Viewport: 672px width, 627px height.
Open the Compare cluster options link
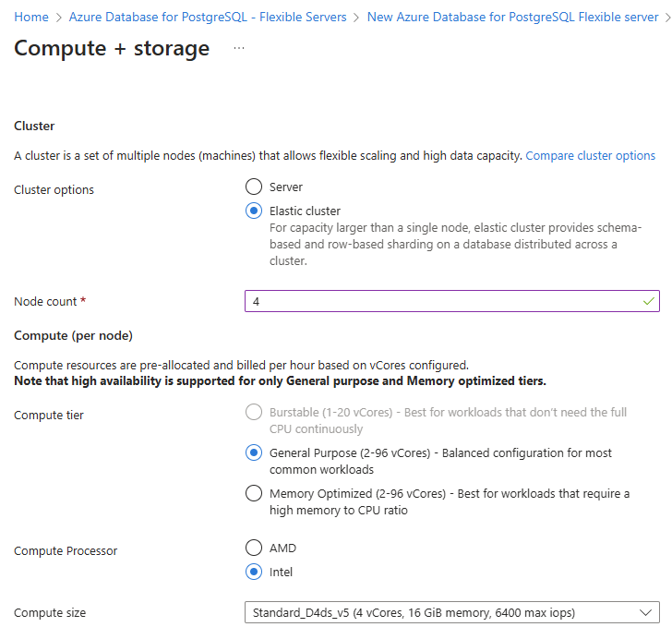tap(590, 156)
